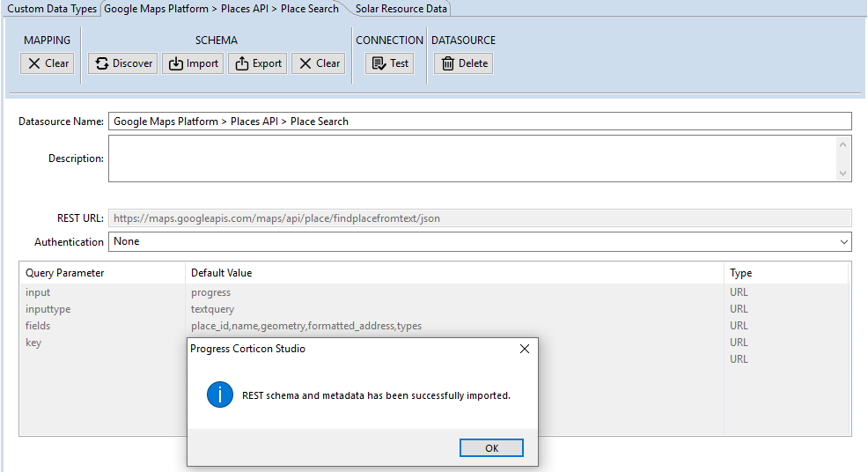Delete the datasource with the Delete button

pos(463,63)
